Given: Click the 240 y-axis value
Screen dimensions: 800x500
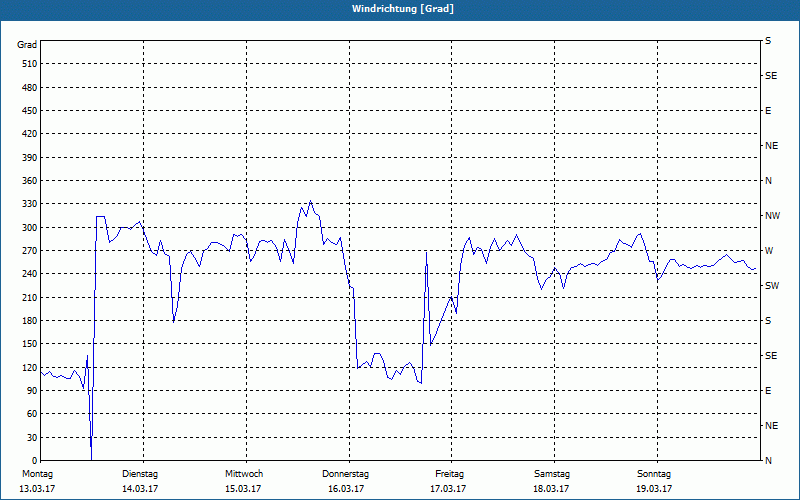Looking at the screenshot, I should coord(30,274).
